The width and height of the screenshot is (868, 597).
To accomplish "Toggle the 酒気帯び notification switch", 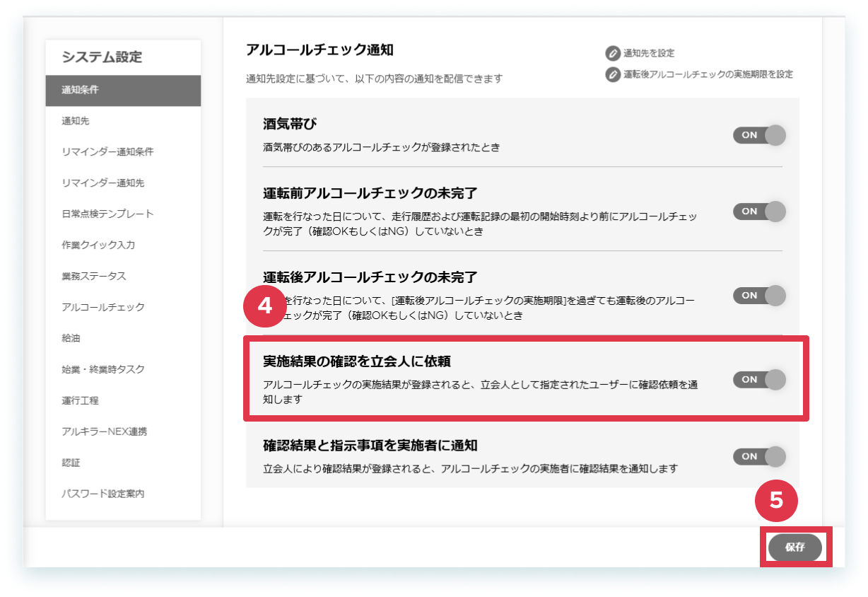I will [x=759, y=135].
